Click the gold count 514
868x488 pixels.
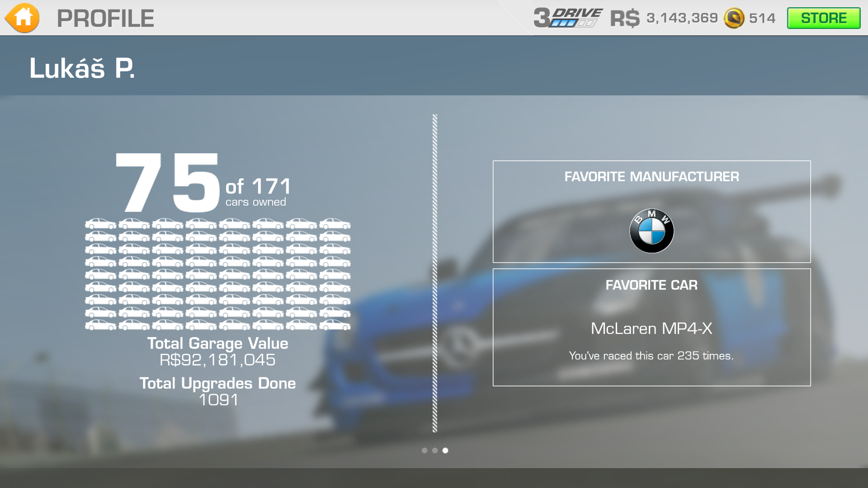762,18
